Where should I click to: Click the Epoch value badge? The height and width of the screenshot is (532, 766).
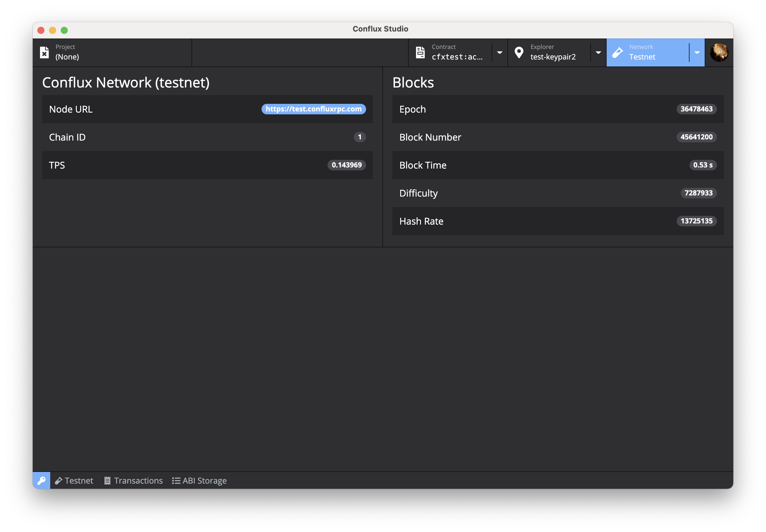(x=696, y=109)
